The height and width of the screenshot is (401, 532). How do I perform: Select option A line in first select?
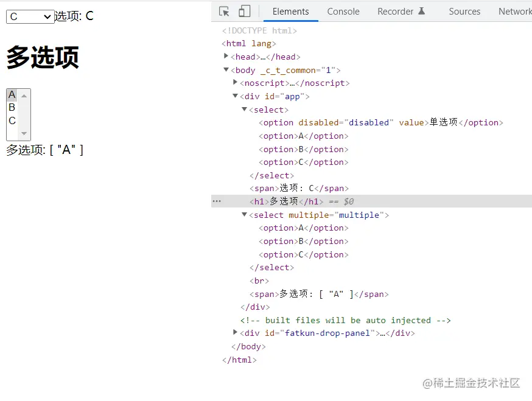[x=303, y=136]
